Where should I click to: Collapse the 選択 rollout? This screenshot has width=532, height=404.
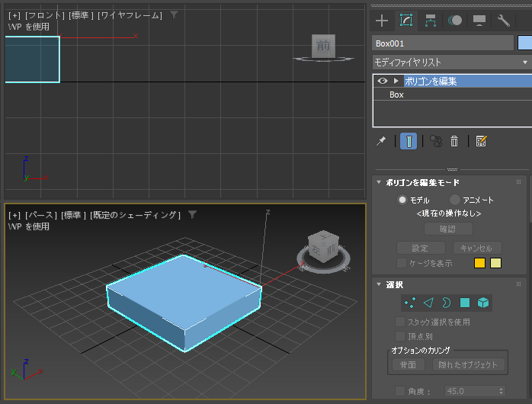click(x=379, y=284)
